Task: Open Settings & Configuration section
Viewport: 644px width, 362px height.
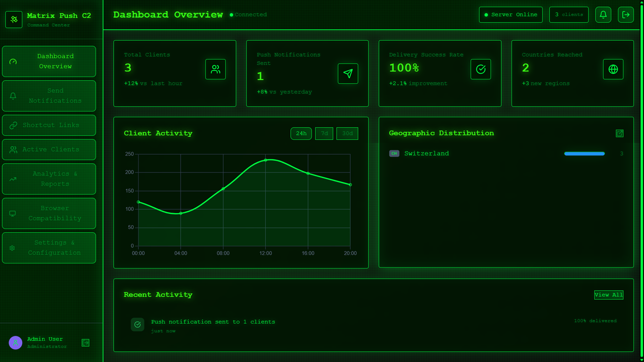Action: [49, 247]
